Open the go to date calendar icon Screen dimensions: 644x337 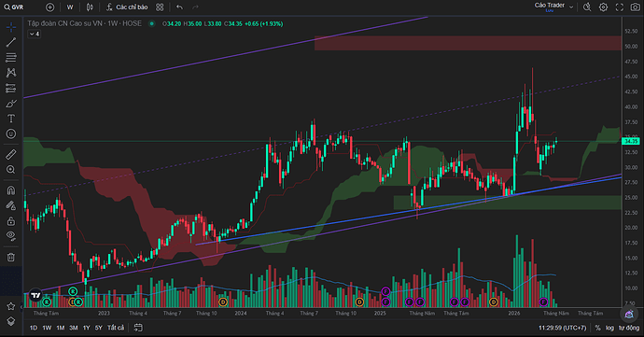138,328
